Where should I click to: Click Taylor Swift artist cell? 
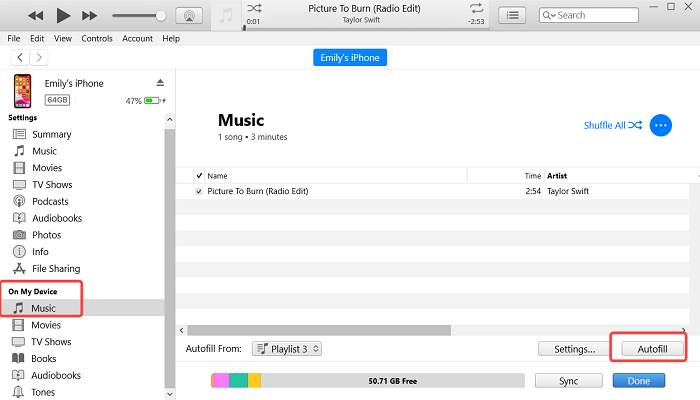[568, 192]
